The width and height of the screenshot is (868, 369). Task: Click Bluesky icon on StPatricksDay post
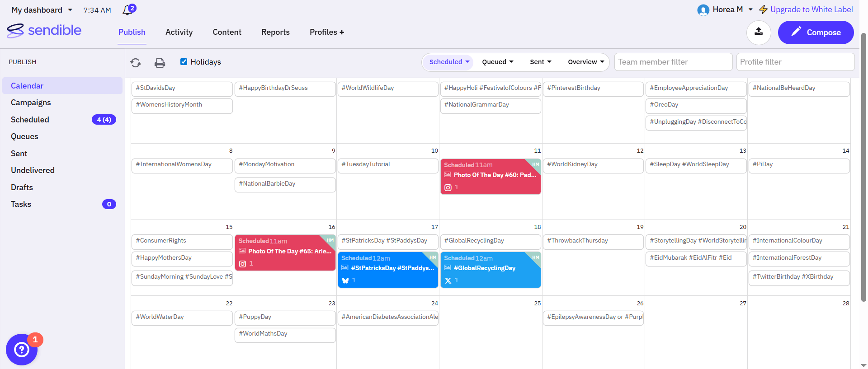point(345,280)
